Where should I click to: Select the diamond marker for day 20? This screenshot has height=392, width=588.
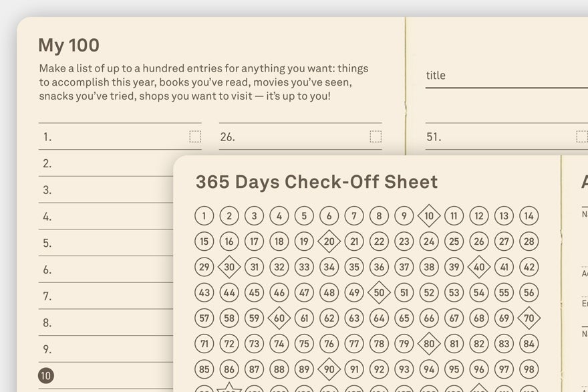[329, 241]
